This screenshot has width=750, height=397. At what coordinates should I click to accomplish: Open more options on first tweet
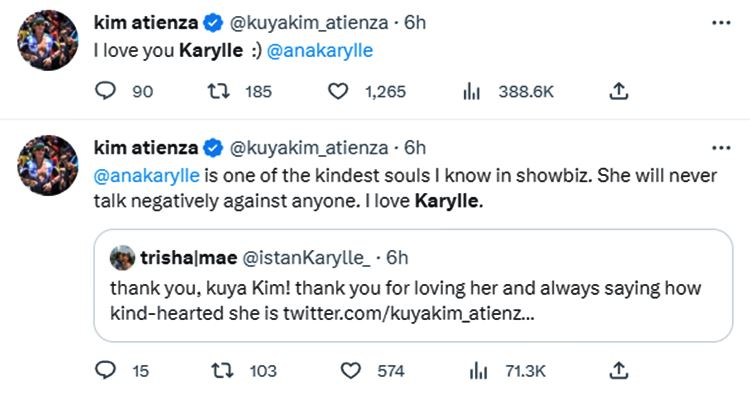tap(721, 22)
